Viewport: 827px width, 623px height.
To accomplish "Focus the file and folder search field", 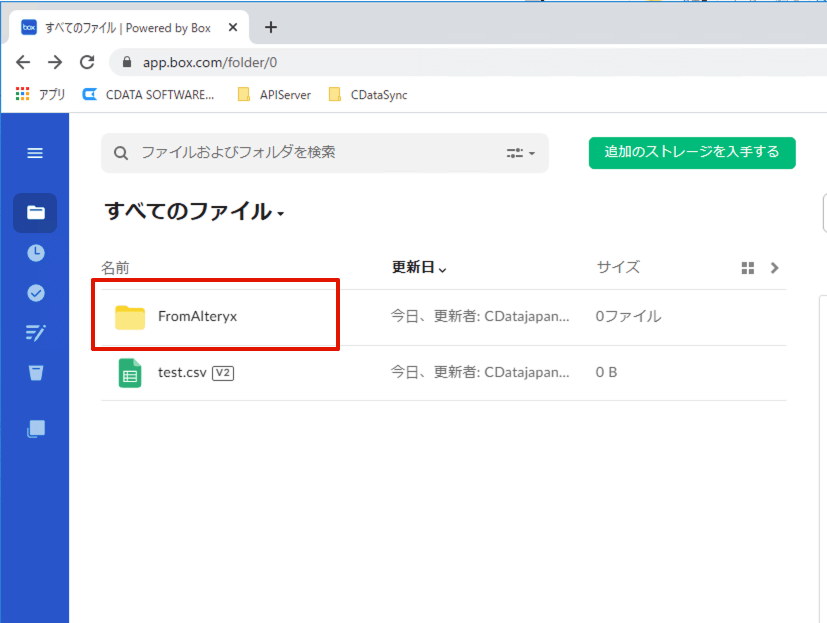I will coord(325,153).
